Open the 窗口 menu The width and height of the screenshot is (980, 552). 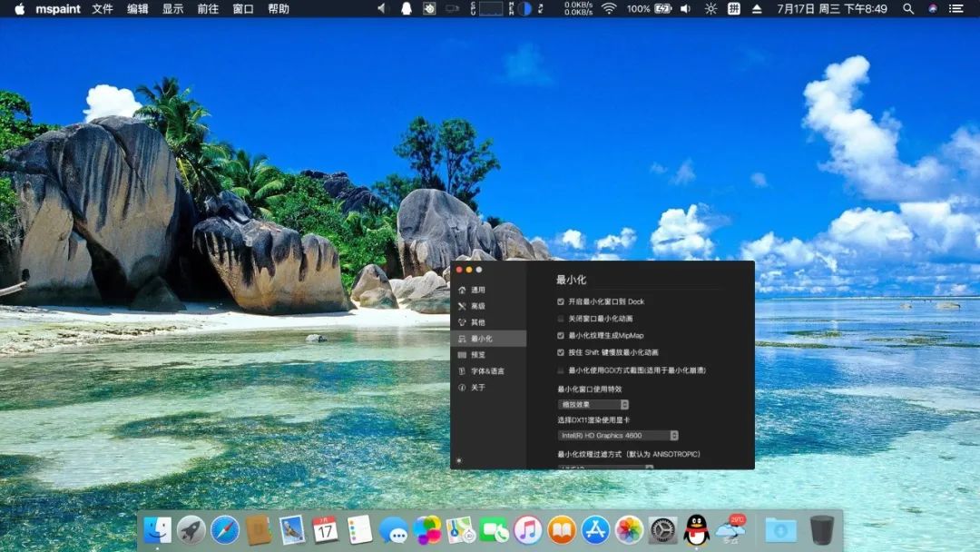[243, 9]
